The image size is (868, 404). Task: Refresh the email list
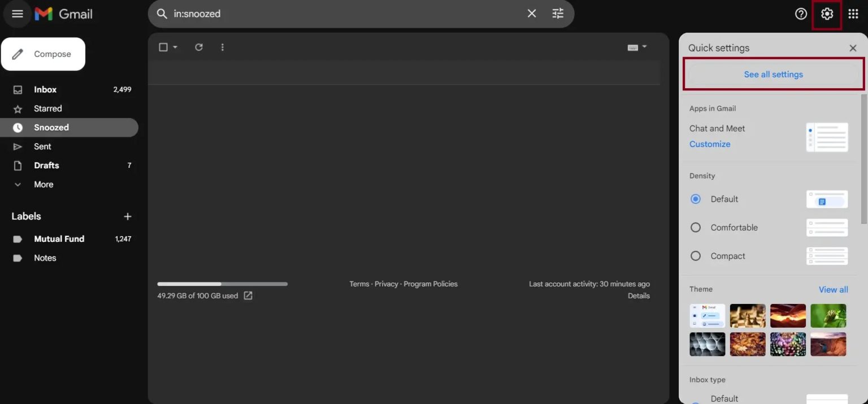pos(198,47)
